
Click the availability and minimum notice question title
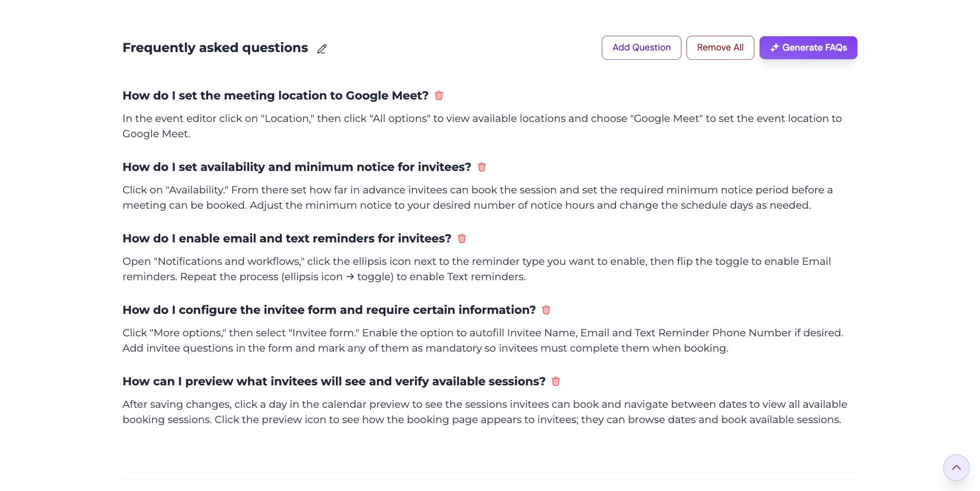click(297, 167)
